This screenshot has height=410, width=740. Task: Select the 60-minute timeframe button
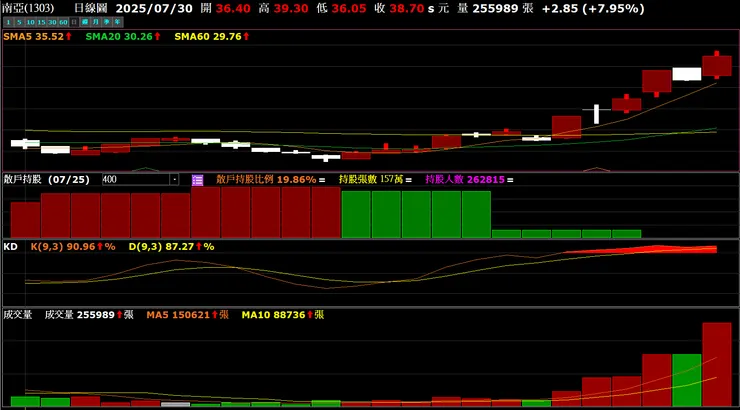pos(63,22)
